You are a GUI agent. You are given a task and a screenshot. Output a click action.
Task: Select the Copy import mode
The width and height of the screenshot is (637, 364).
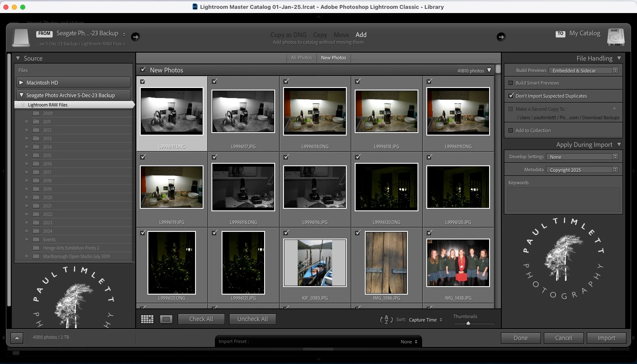(x=320, y=35)
